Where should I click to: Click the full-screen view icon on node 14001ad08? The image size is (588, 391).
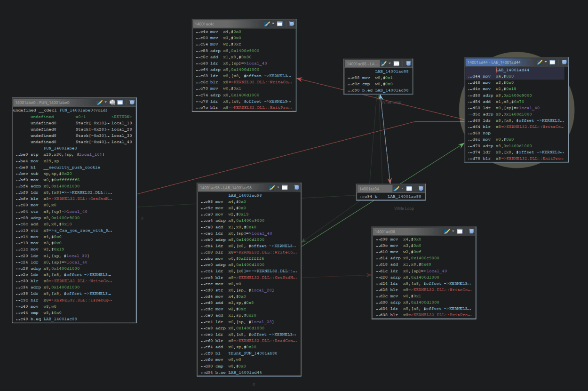[x=460, y=231]
